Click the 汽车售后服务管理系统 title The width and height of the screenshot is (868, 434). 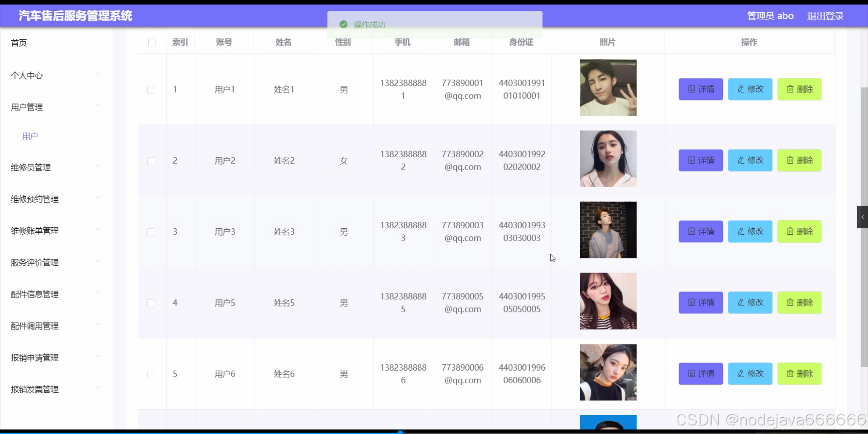tap(75, 16)
